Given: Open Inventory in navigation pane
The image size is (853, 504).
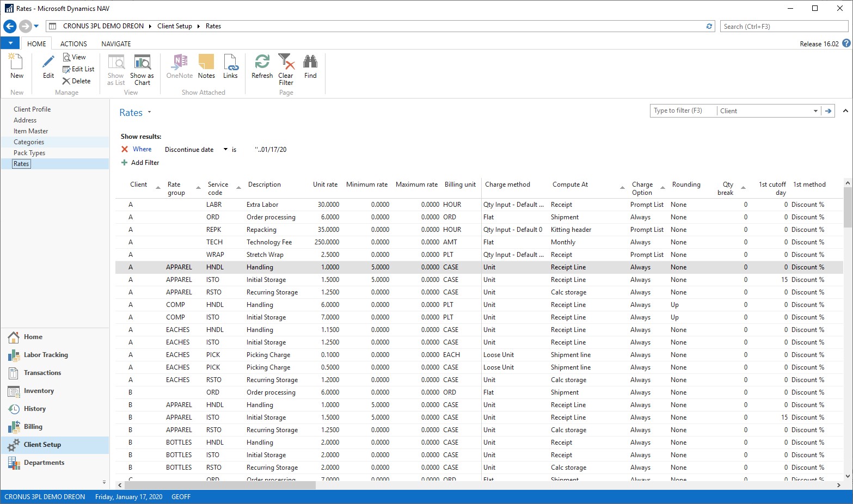Looking at the screenshot, I should click(55, 391).
